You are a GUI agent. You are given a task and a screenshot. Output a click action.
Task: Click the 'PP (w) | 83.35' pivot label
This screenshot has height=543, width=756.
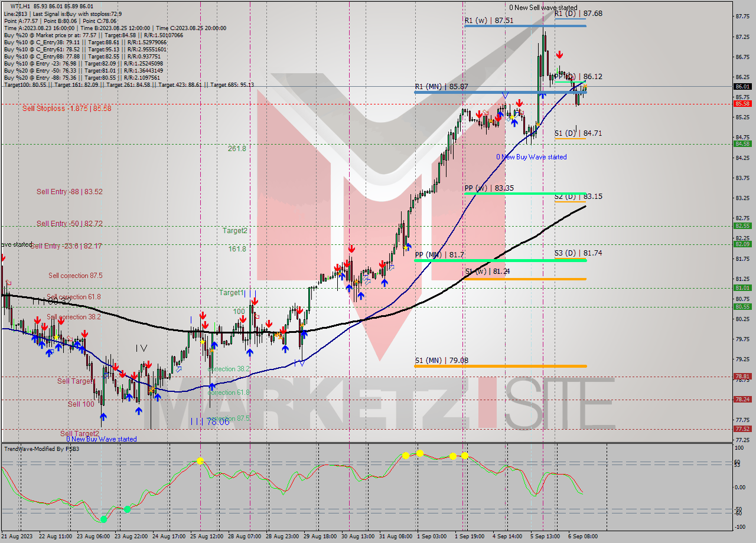(489, 188)
